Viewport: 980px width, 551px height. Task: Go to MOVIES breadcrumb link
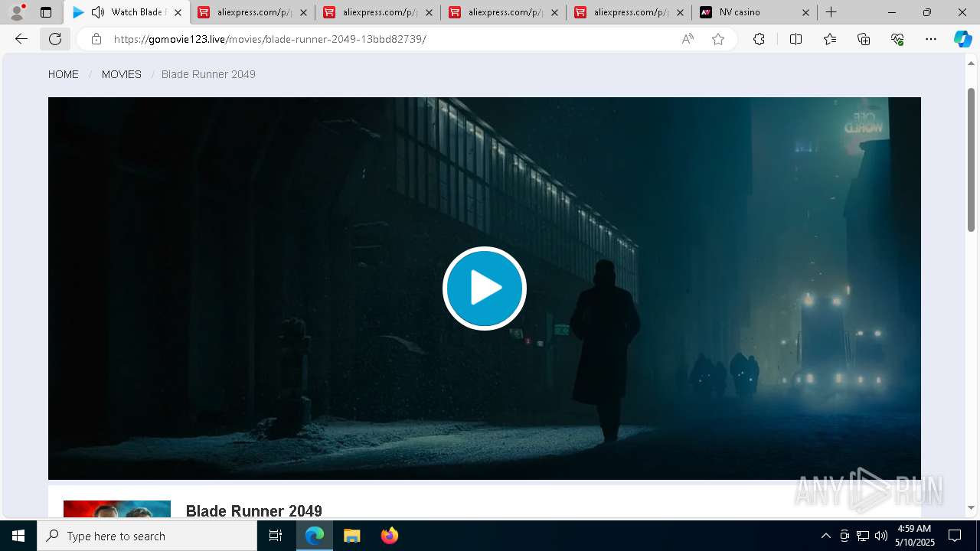(x=122, y=74)
